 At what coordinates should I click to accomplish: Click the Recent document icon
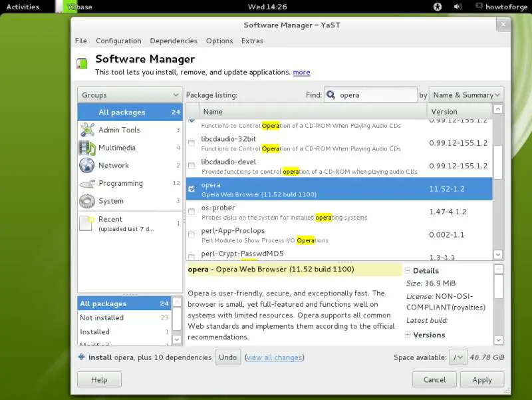coord(86,223)
